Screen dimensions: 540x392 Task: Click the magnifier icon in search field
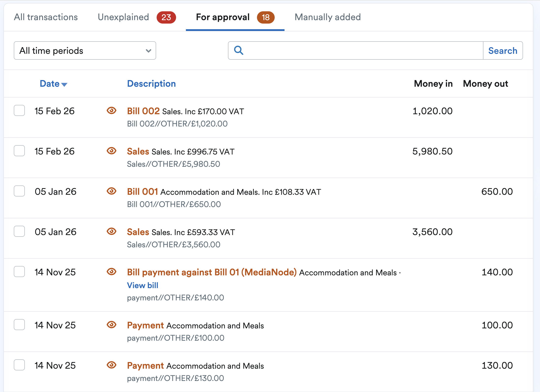click(x=239, y=50)
